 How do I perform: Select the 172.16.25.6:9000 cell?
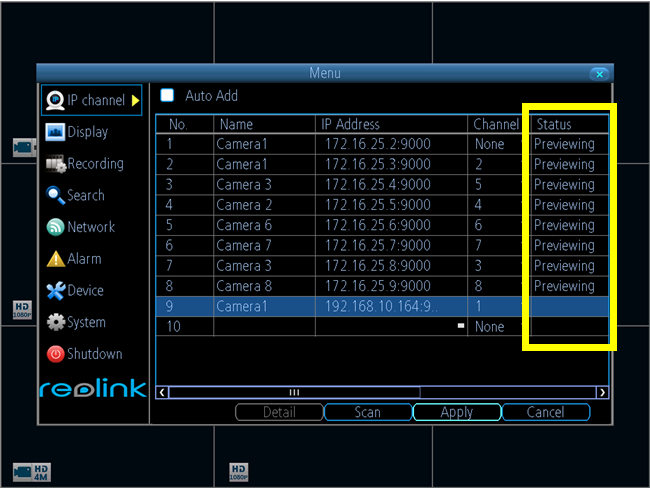click(x=391, y=225)
